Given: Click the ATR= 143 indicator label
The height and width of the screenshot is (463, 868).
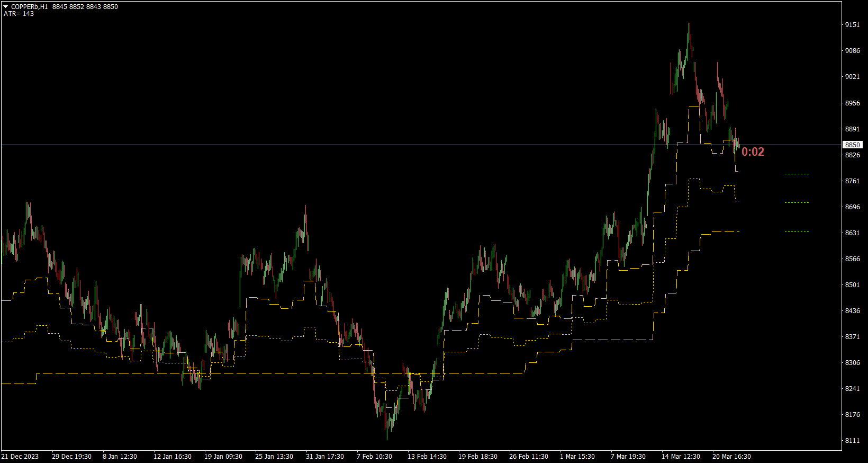Looking at the screenshot, I should 19,14.
